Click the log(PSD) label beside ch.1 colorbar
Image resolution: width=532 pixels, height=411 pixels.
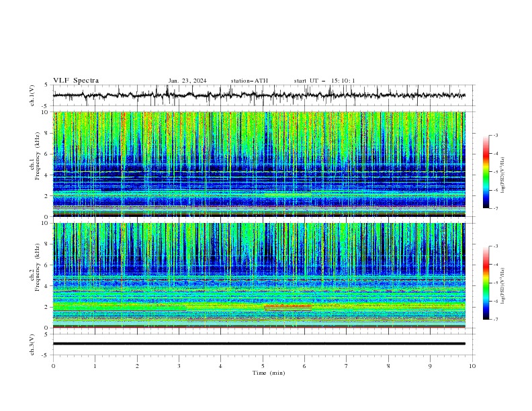point(503,175)
